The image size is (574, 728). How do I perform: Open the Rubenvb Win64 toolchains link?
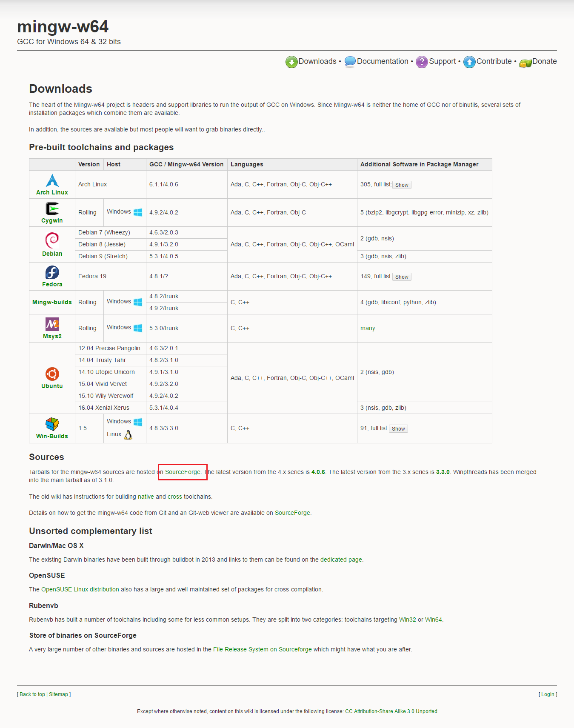tap(434, 620)
